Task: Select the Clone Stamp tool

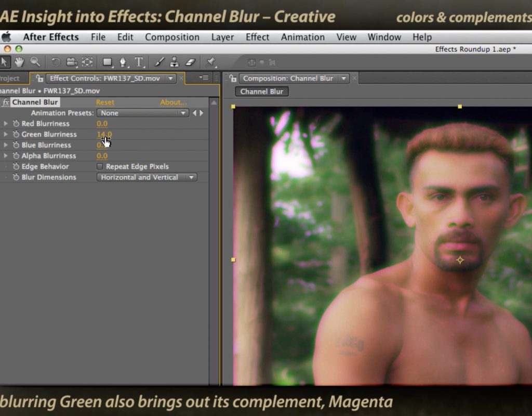Action: [175, 62]
